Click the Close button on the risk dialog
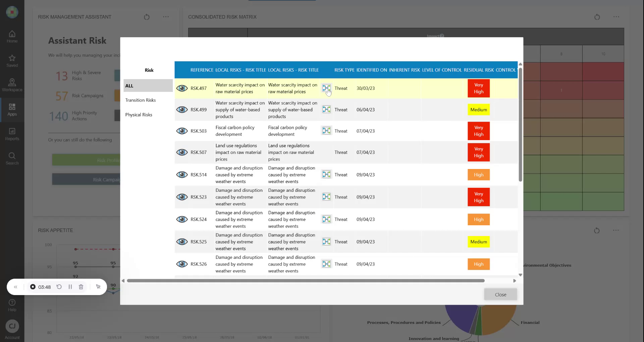The width and height of the screenshot is (644, 342). (x=500, y=294)
